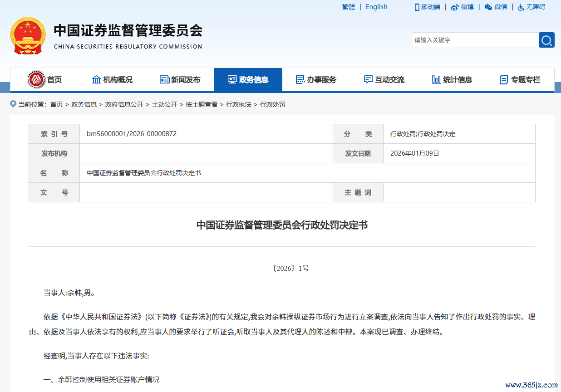
Task: Open the 新闻发布 navigation tab
Action: click(180, 80)
